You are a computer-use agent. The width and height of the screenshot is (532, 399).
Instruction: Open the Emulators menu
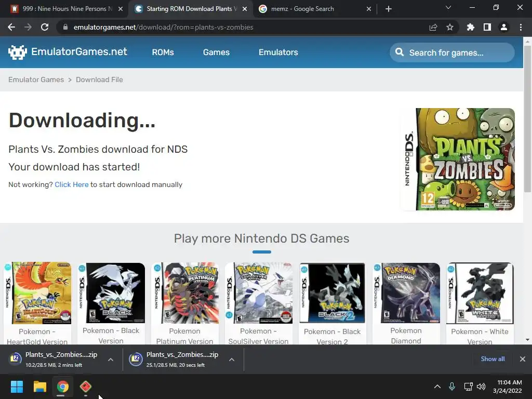pyautogui.click(x=278, y=52)
